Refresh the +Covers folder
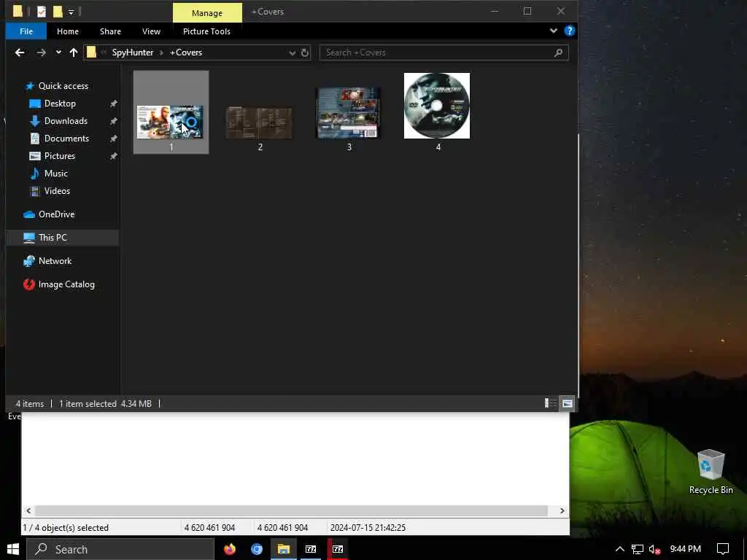 [305, 52]
